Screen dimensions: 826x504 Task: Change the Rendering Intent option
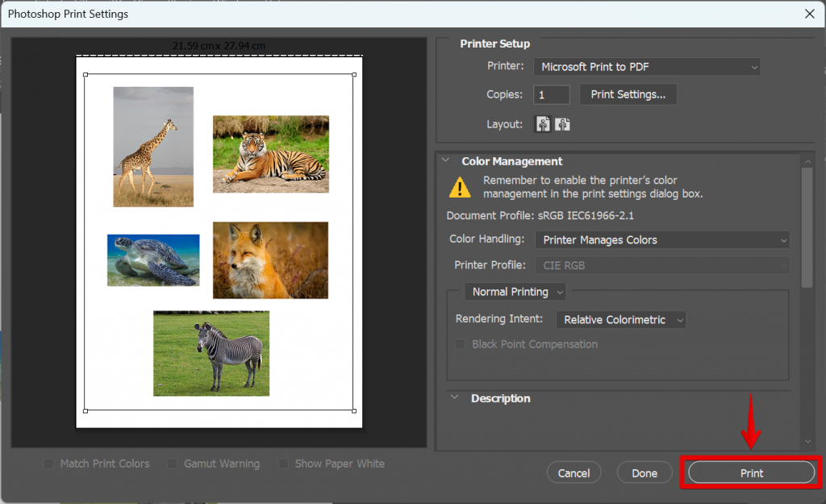click(621, 319)
